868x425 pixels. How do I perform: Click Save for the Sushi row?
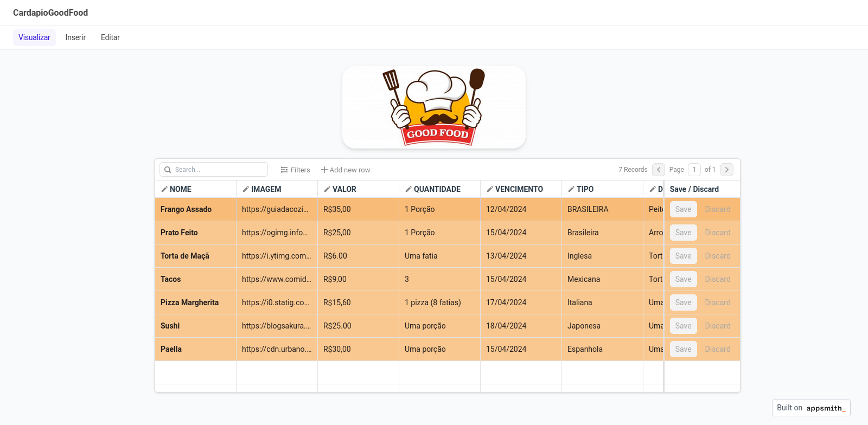tap(683, 326)
